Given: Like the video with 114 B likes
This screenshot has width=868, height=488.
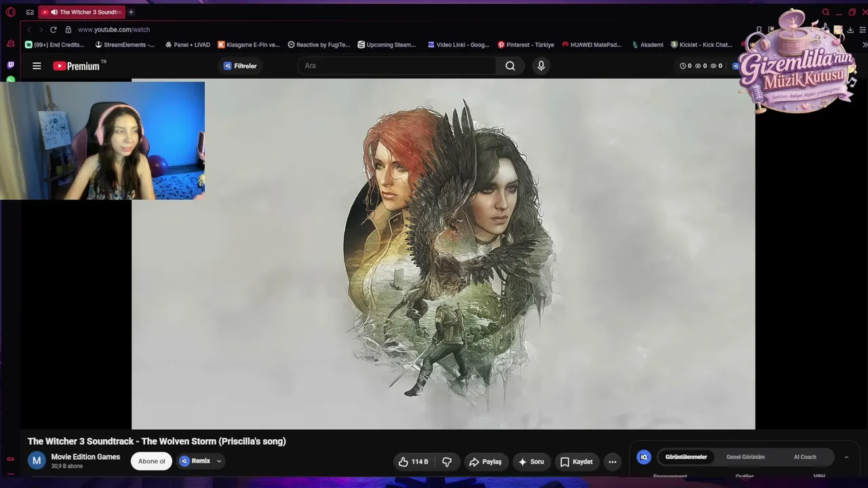Looking at the screenshot, I should [413, 462].
